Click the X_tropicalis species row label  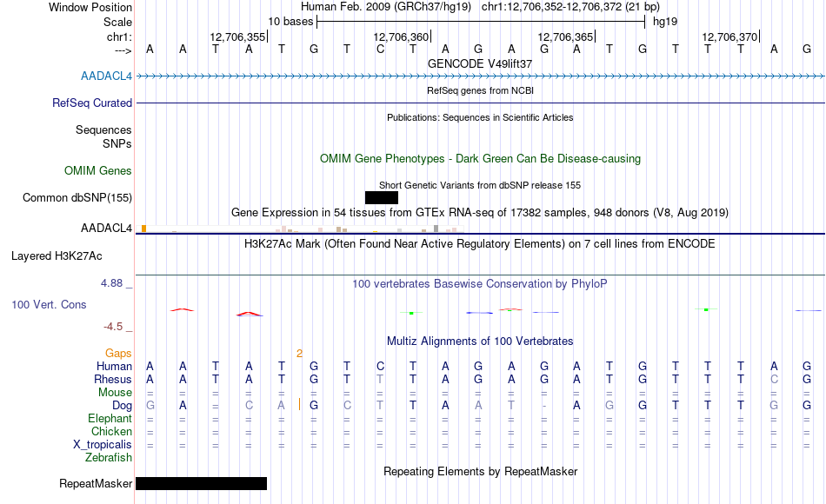[103, 445]
